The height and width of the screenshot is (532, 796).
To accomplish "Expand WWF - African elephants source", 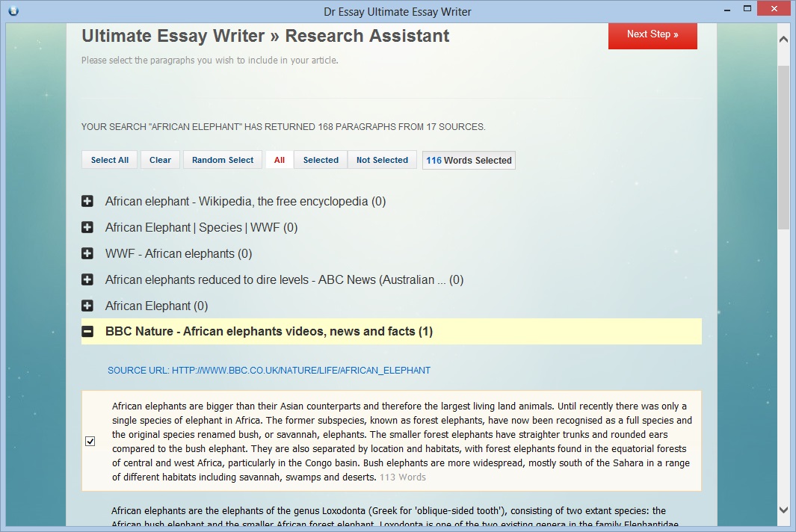I will pyautogui.click(x=87, y=253).
